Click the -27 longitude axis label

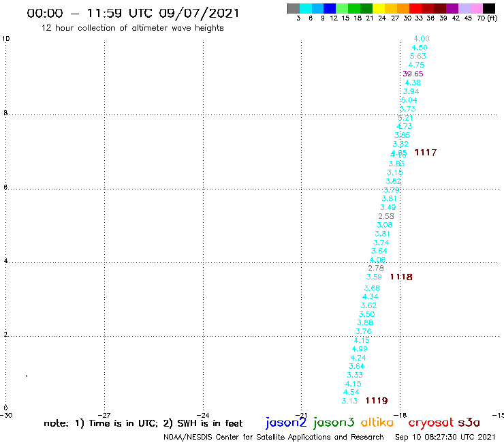tap(104, 415)
